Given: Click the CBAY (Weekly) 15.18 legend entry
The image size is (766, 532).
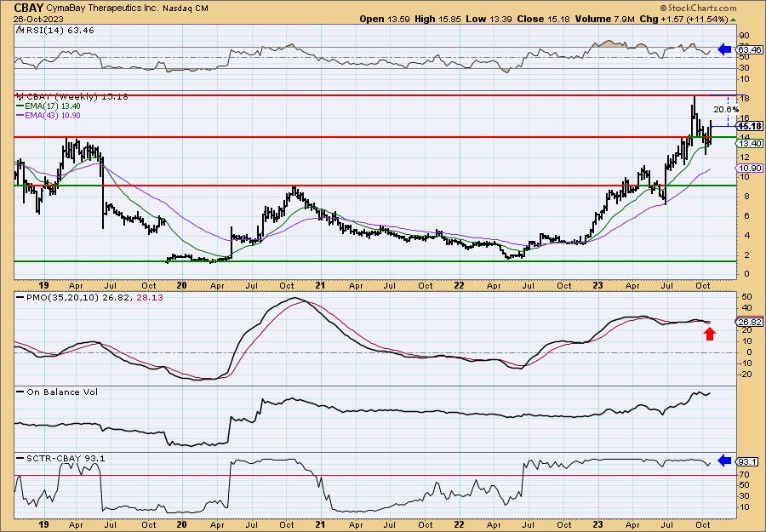Looking at the screenshot, I should click(72, 97).
